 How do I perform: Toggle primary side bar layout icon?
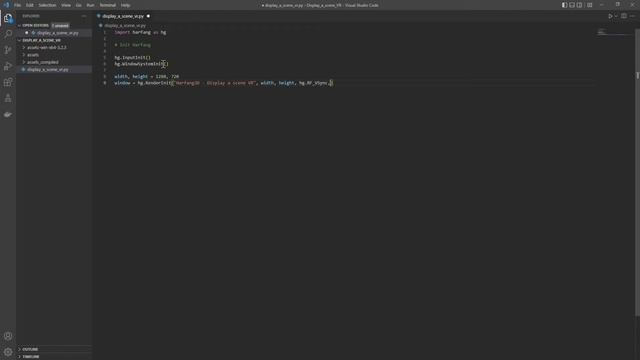click(564, 5)
